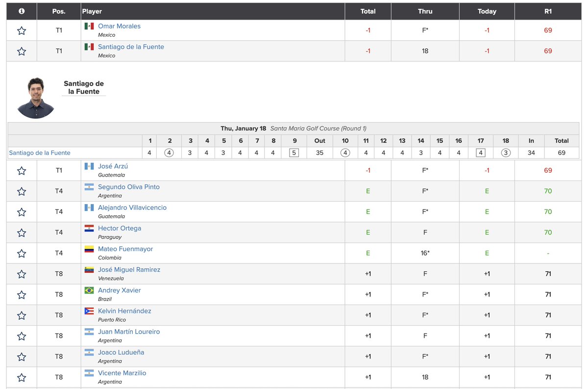Star Segundo Oliva Pinto
The width and height of the screenshot is (588, 389).
[x=22, y=191]
